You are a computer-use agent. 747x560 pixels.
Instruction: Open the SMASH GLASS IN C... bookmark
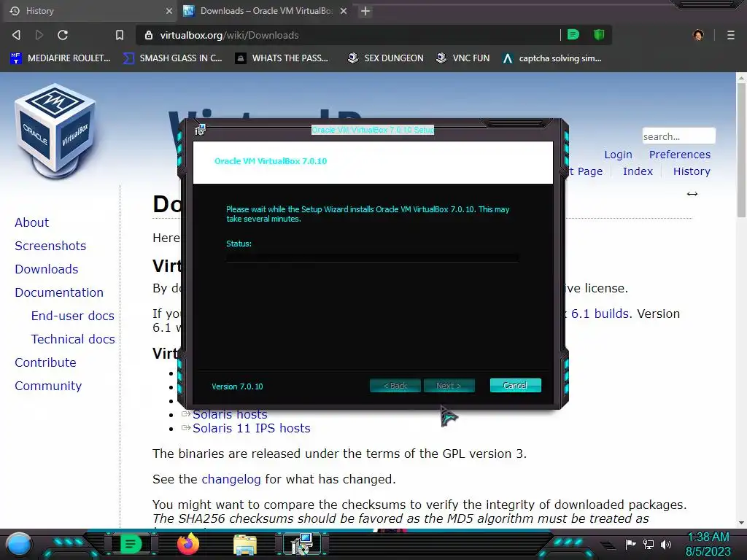[172, 58]
